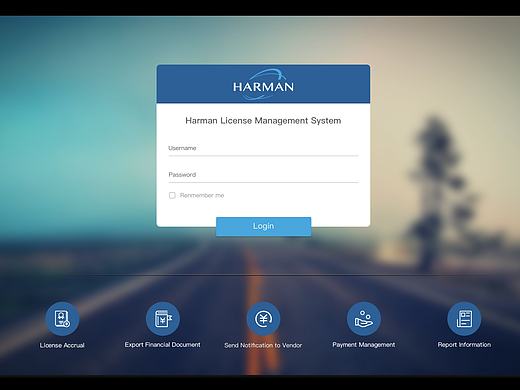Screen dimensions: 520x390
Task: Click the Report Information icon
Action: pyautogui.click(x=464, y=319)
